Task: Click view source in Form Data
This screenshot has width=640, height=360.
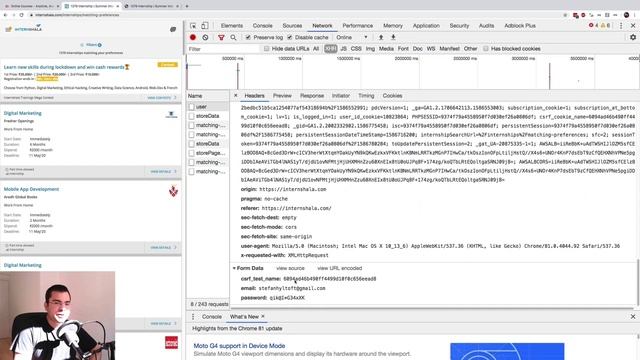Action: click(x=290, y=268)
